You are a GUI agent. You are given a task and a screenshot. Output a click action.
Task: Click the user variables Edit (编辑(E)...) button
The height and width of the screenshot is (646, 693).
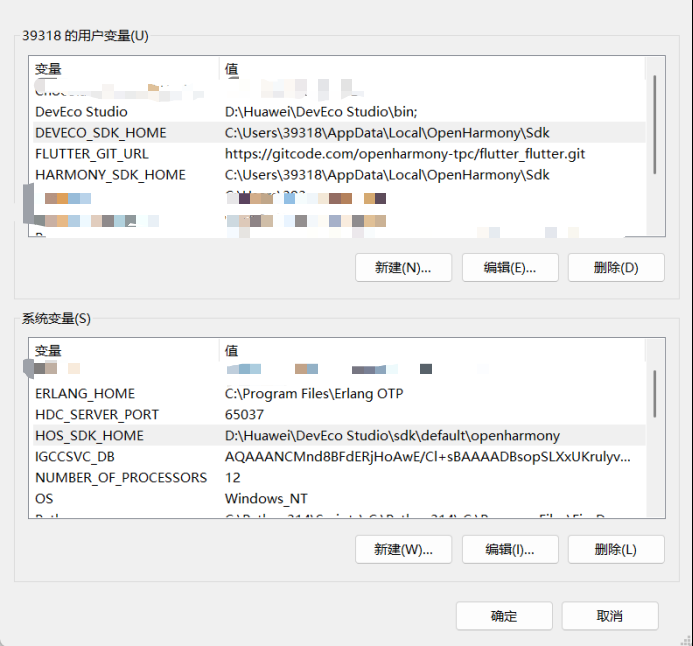click(x=510, y=267)
